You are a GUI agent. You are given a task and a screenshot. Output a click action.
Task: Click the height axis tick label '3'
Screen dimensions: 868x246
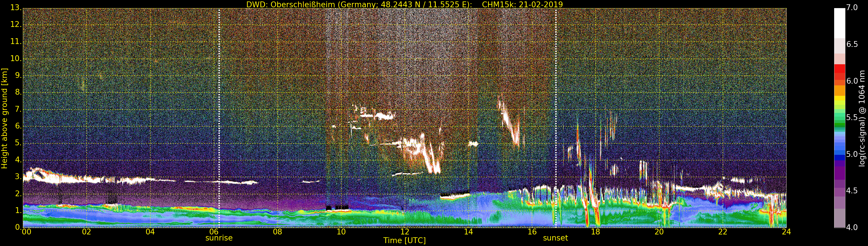[18, 176]
